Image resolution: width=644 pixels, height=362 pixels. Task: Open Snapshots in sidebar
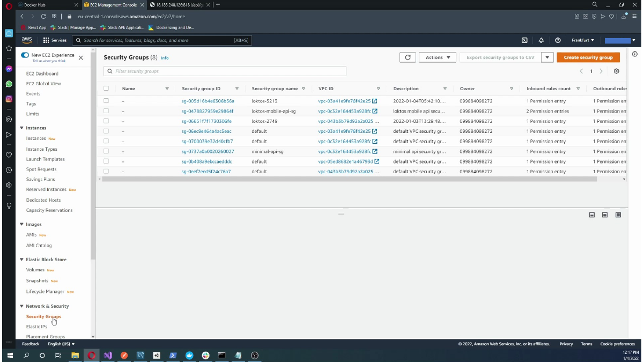coord(37,280)
